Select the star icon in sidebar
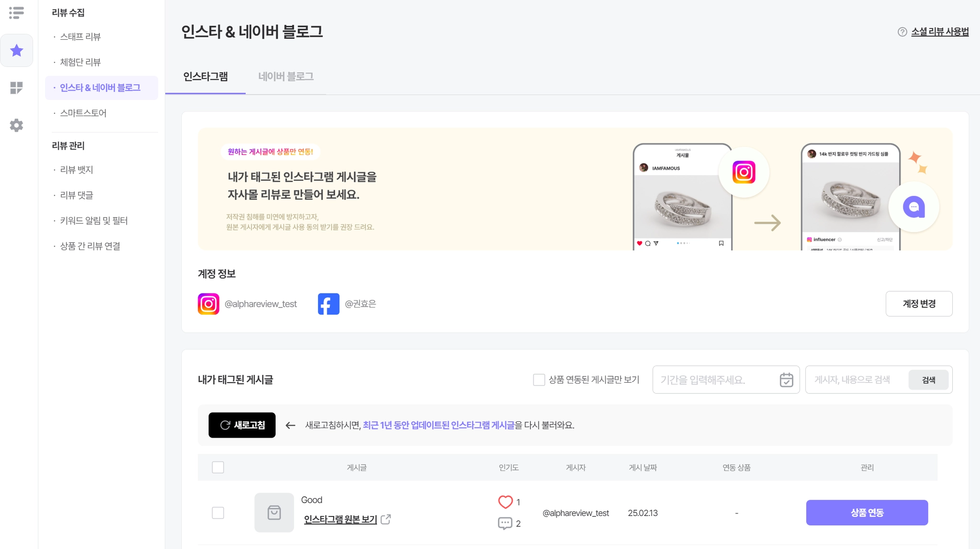Screen dimensions: 980x549 tap(17, 50)
